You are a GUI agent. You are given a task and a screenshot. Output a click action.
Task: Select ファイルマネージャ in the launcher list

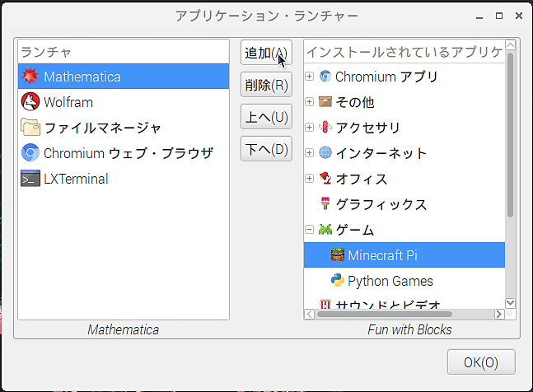coord(124,128)
